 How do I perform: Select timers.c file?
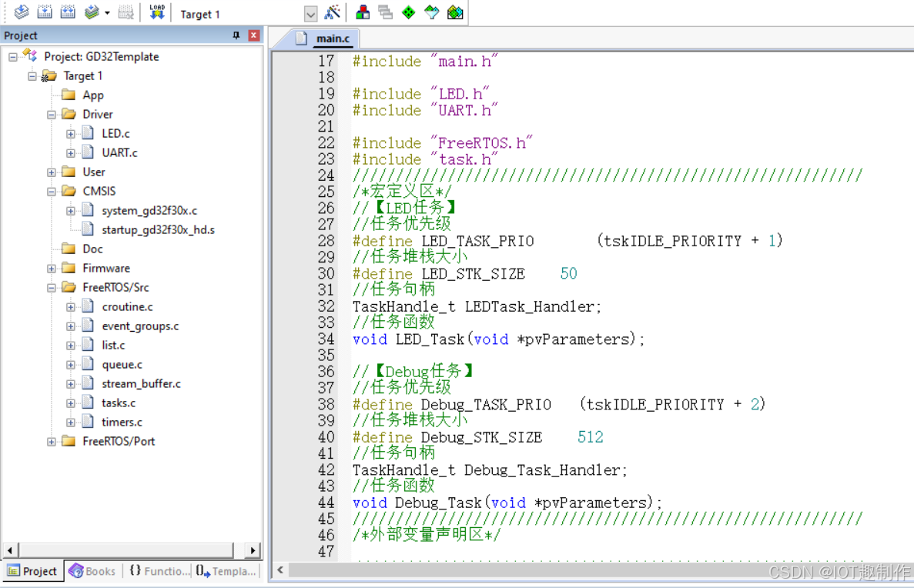[x=122, y=422]
